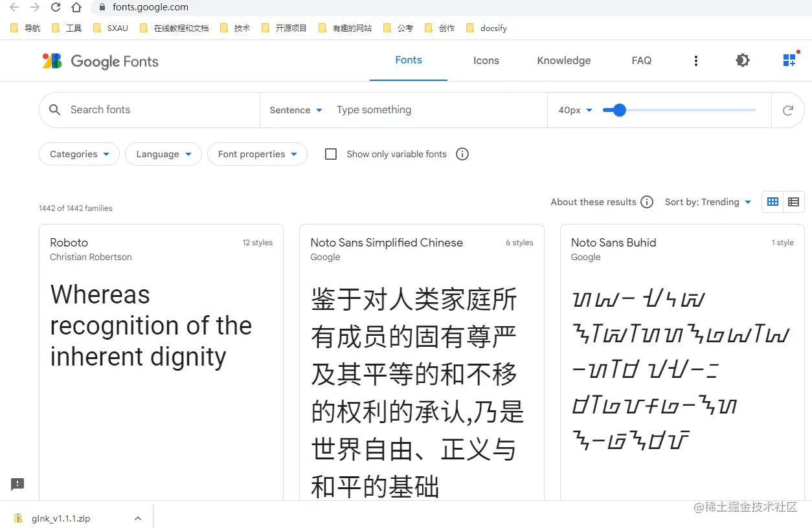The height and width of the screenshot is (528, 812).
Task: Click the font size slider handle
Action: coord(619,110)
